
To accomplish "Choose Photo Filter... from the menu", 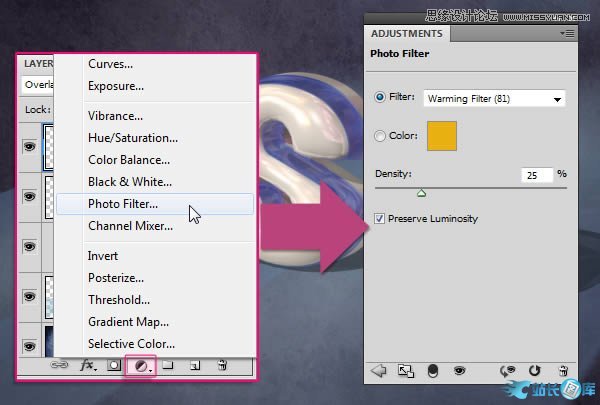I will point(136,204).
